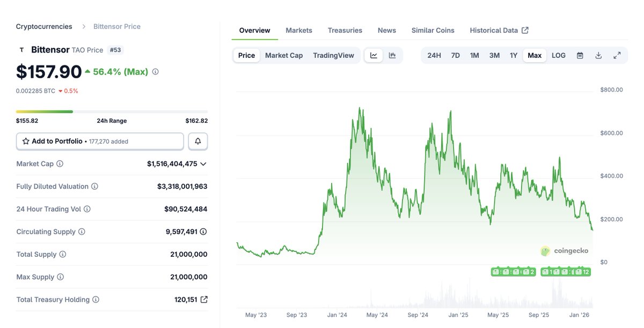This screenshot has width=644, height=328.
Task: Switch to candlestick chart view icon
Action: tap(392, 55)
